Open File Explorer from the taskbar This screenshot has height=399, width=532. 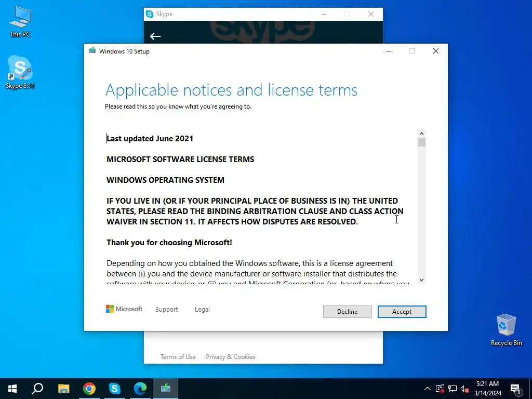63,389
